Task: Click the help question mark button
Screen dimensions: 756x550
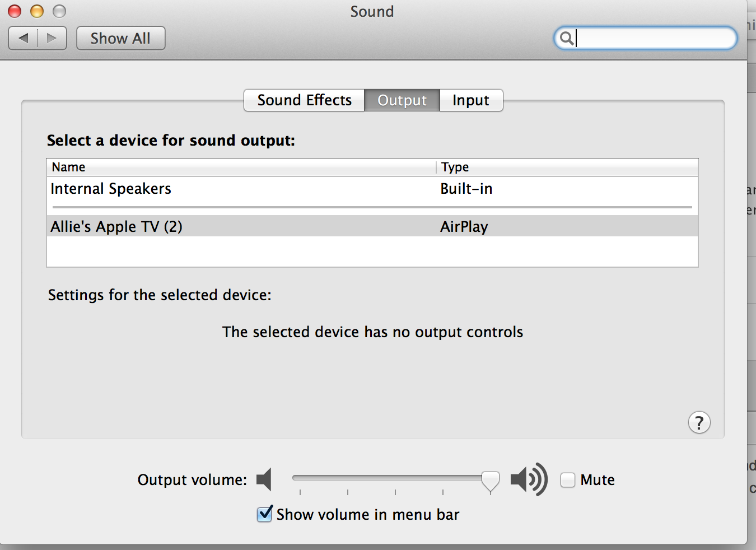Action: 699,422
